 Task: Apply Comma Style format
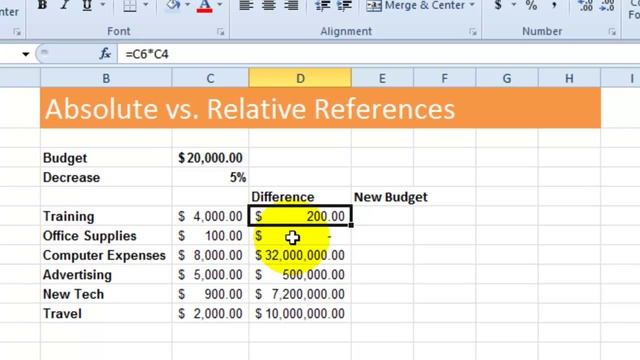click(554, 5)
